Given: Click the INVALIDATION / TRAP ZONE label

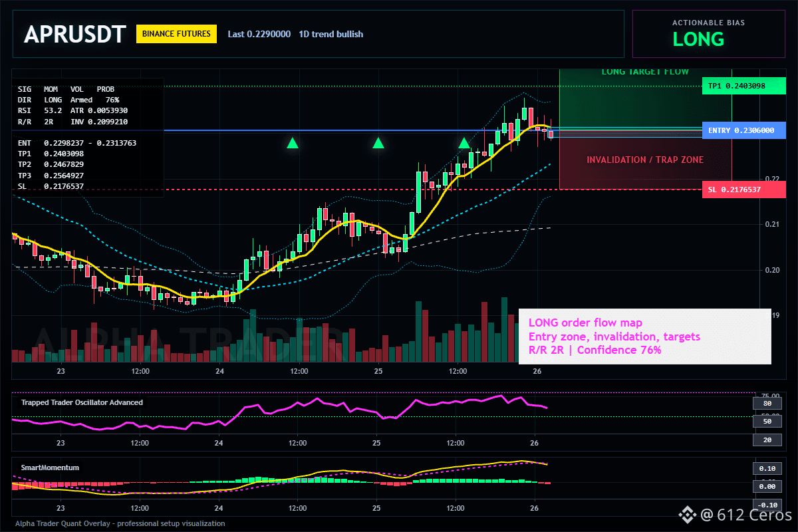Looking at the screenshot, I should point(645,160).
